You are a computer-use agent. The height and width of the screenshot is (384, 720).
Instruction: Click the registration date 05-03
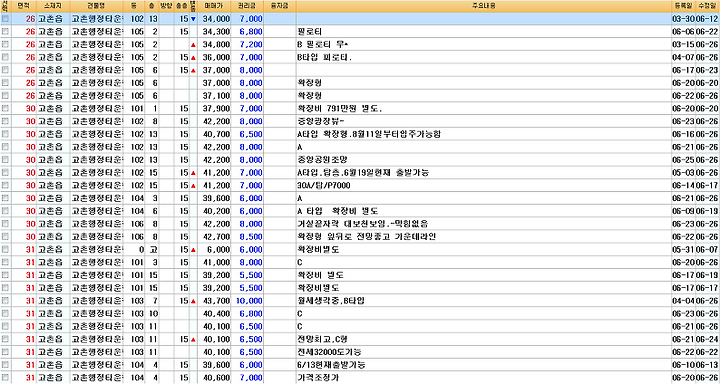coord(683,173)
